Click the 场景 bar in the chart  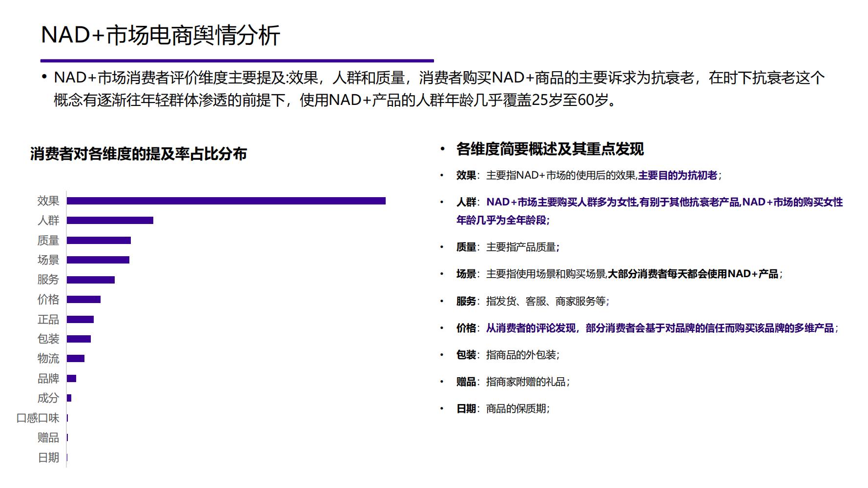98,260
